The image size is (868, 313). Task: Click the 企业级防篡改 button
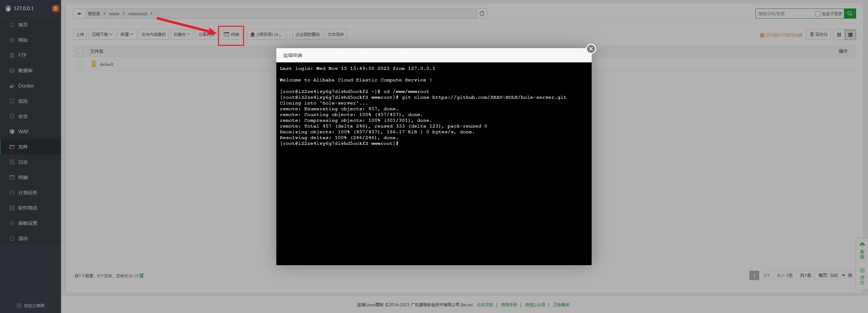(x=308, y=34)
